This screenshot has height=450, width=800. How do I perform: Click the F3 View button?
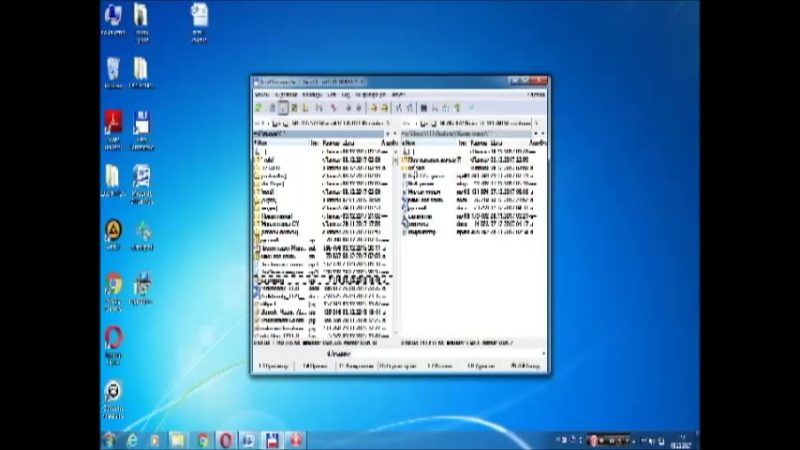[x=273, y=366]
